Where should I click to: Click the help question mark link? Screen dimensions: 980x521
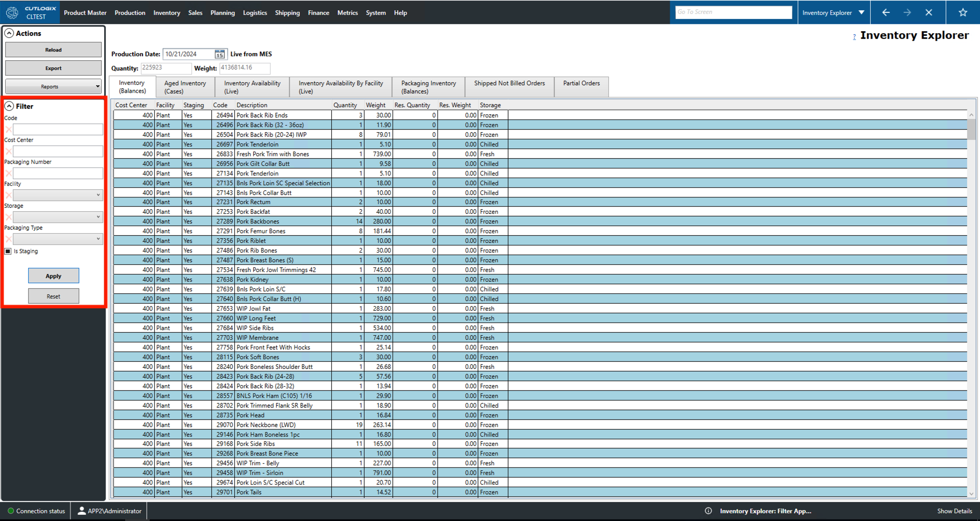tap(854, 37)
